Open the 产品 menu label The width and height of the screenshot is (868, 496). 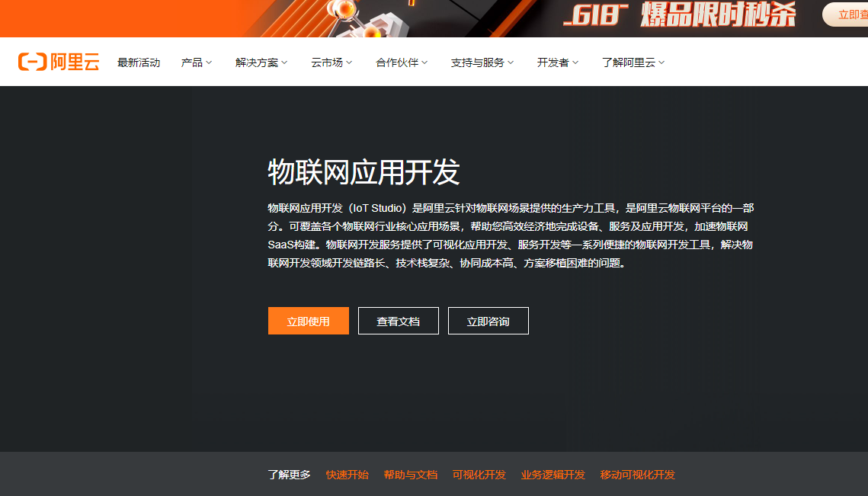pyautogui.click(x=191, y=62)
